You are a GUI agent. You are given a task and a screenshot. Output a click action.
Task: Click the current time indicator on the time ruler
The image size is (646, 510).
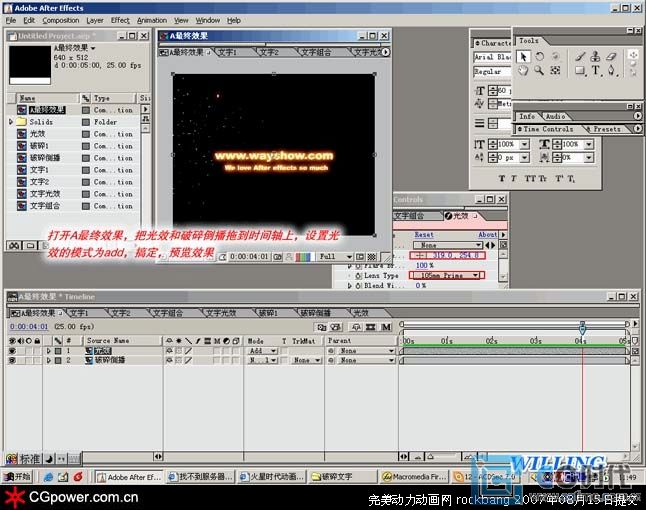[582, 328]
